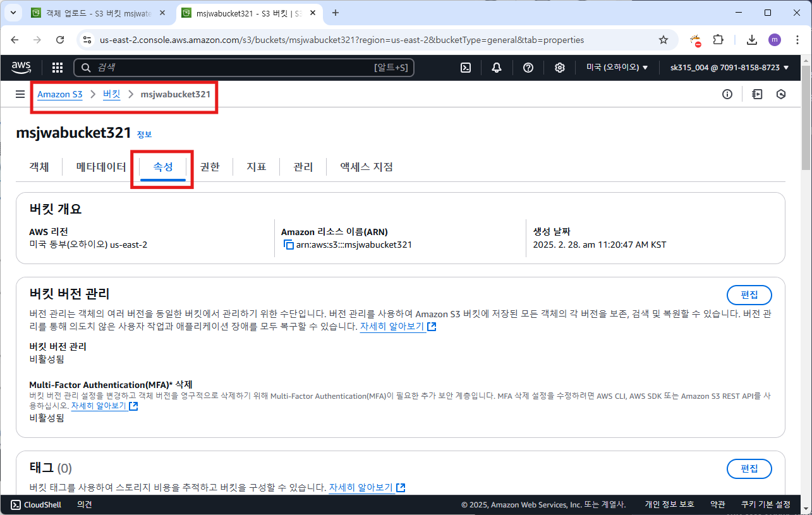Open 개인 정보 보호 footer link
The image size is (812, 515).
tap(669, 504)
